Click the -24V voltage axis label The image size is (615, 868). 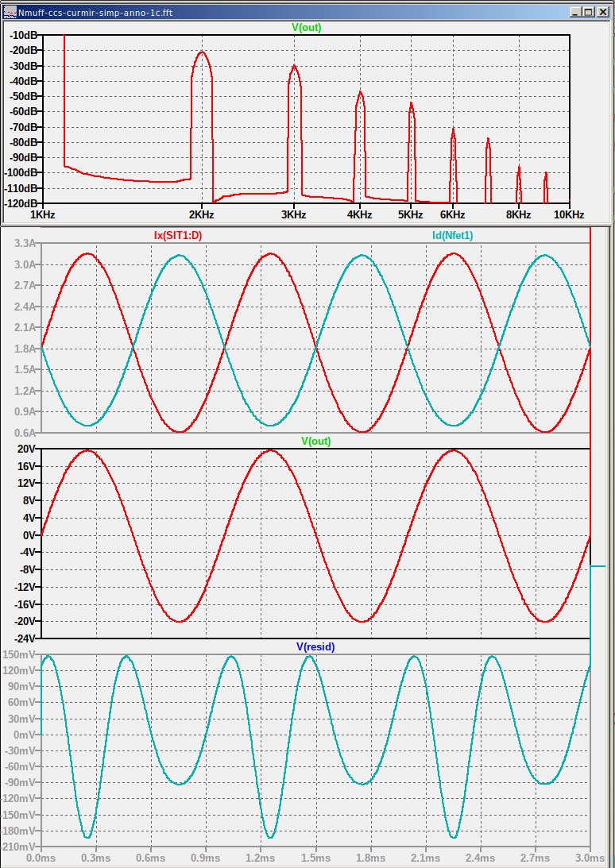click(26, 638)
